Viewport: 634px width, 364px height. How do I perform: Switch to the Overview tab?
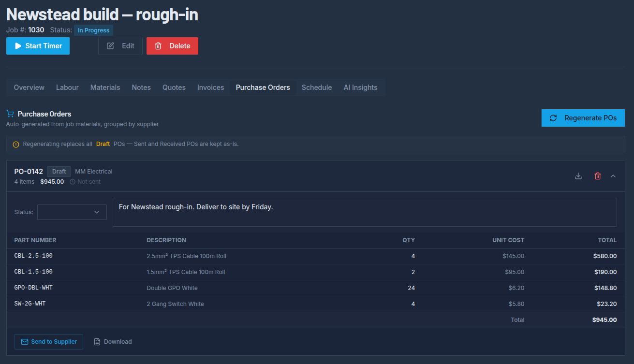(x=29, y=87)
